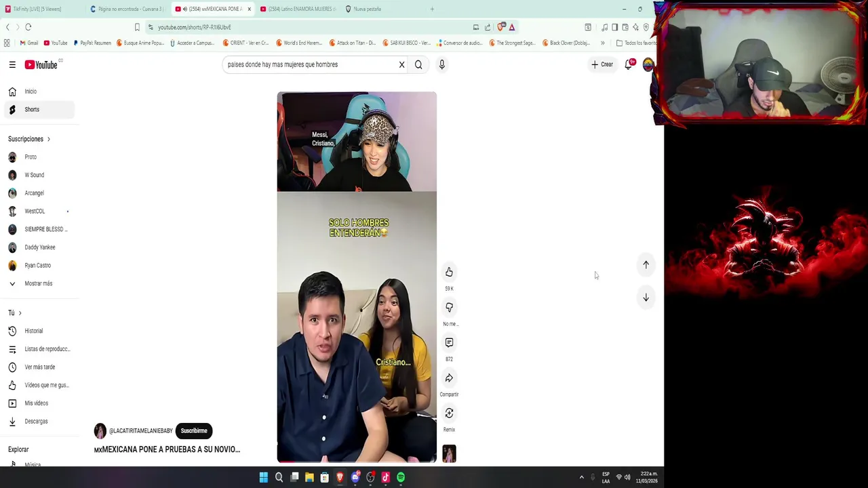Image resolution: width=868 pixels, height=488 pixels.
Task: Open File Explorer from the taskbar
Action: click(309, 477)
